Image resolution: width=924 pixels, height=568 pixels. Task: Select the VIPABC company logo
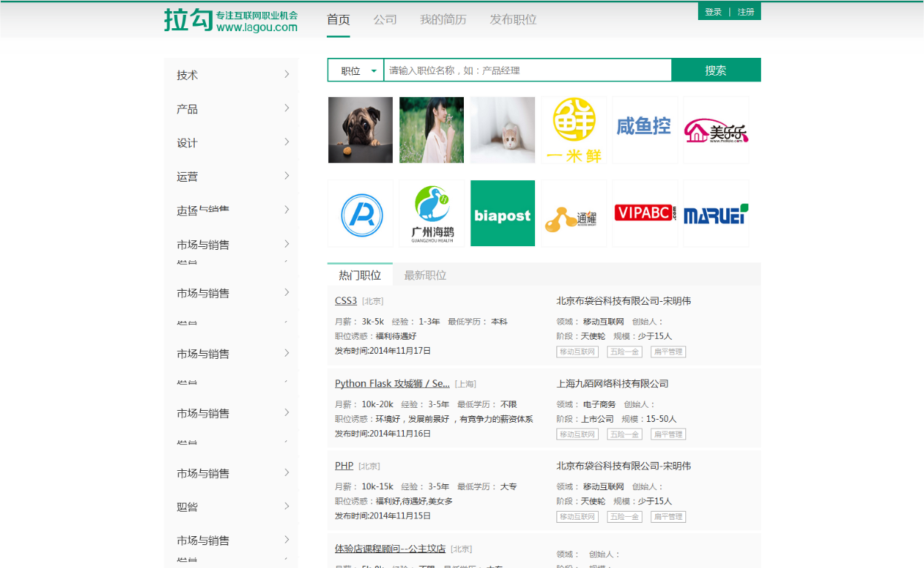tap(645, 213)
